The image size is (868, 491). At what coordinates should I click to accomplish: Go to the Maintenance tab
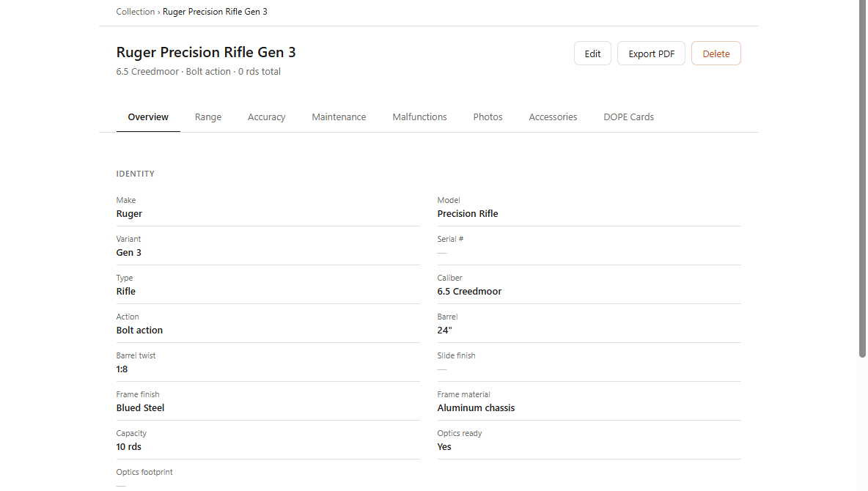(339, 117)
